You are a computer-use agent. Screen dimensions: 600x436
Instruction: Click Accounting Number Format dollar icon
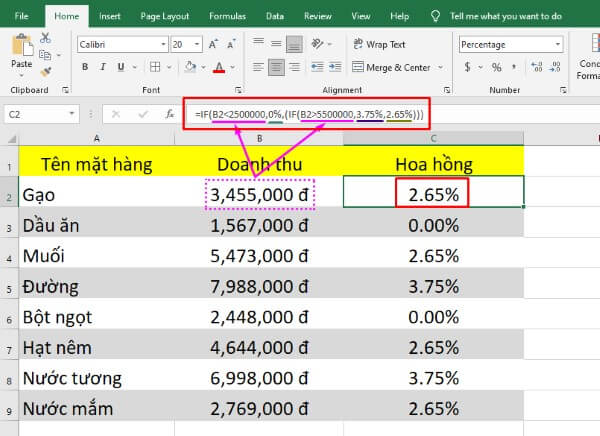467,67
